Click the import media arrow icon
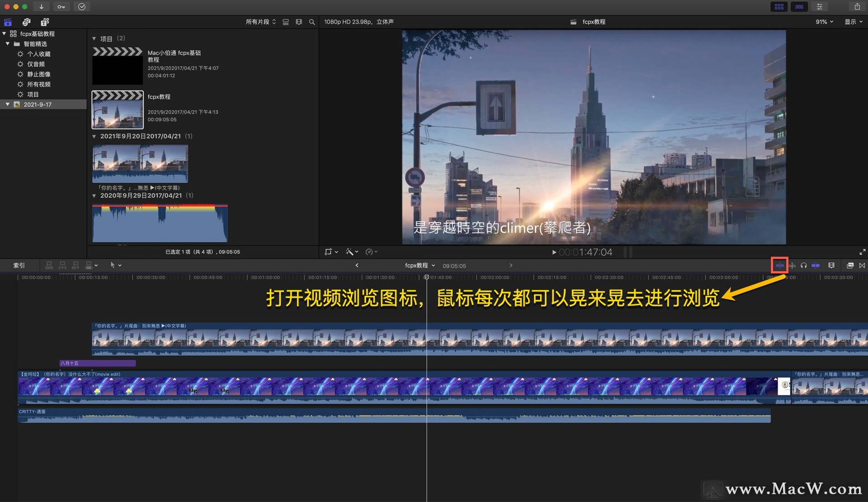The width and height of the screenshot is (868, 502). [41, 7]
